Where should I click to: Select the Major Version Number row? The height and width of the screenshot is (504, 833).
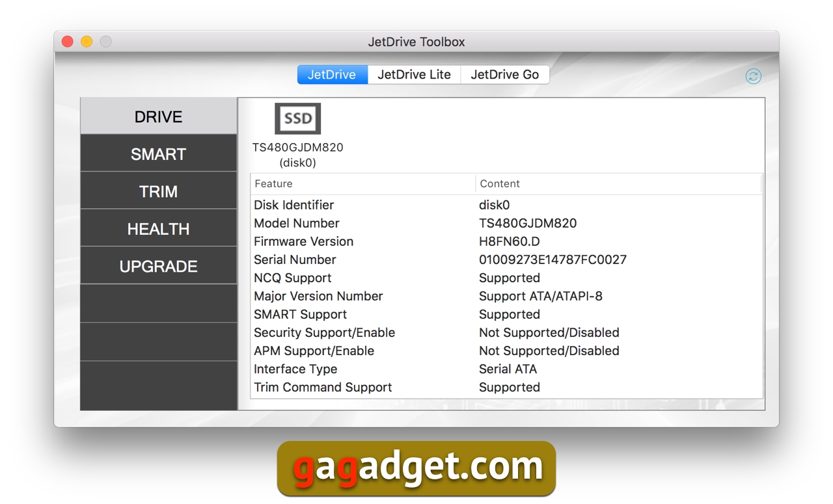click(506, 296)
